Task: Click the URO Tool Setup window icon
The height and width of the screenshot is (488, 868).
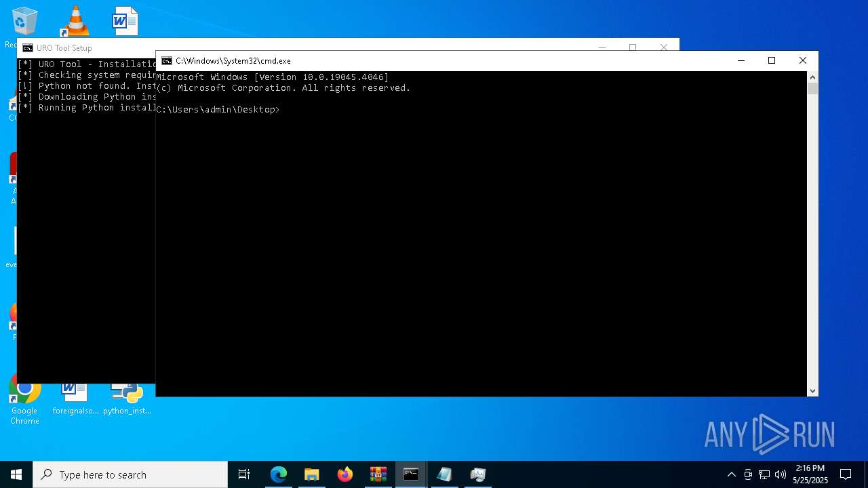Action: tap(28, 48)
